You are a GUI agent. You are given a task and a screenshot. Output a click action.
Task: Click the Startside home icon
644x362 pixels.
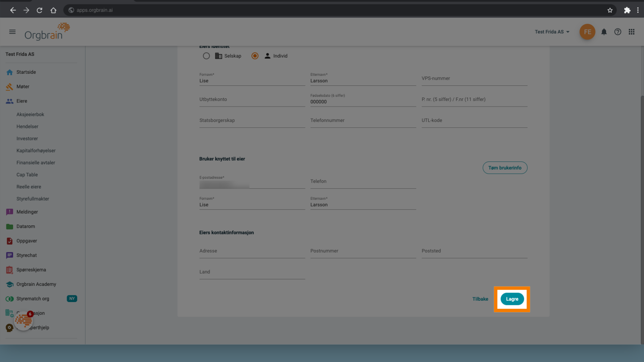pos(9,72)
